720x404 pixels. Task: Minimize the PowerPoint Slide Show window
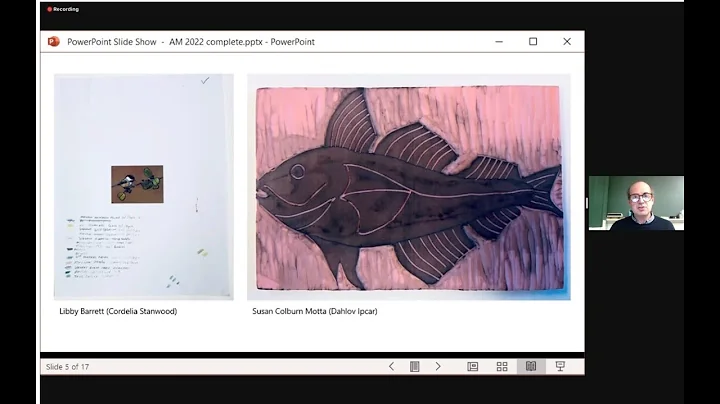coord(499,42)
